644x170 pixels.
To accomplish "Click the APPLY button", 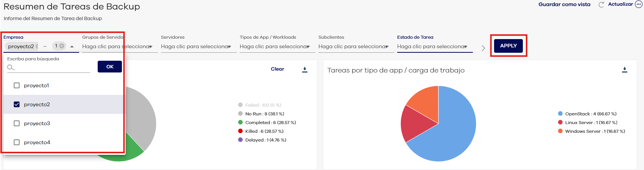I will point(508,46).
